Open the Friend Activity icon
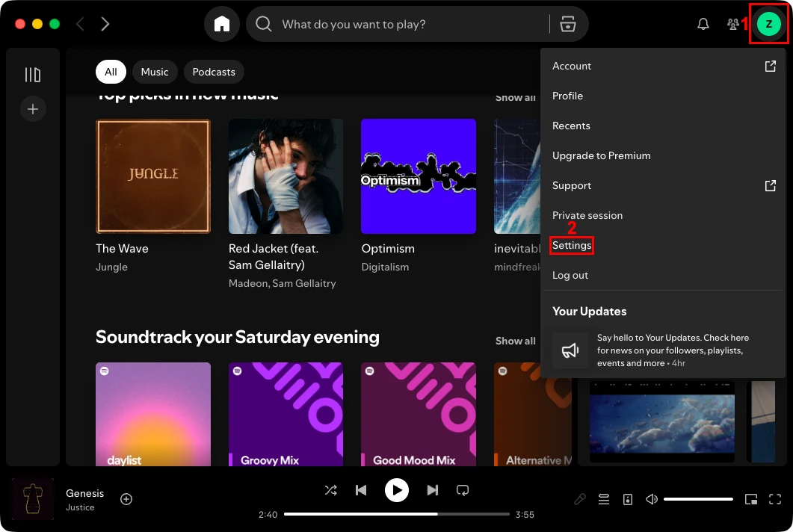Screen dimensions: 793x532 [732, 24]
